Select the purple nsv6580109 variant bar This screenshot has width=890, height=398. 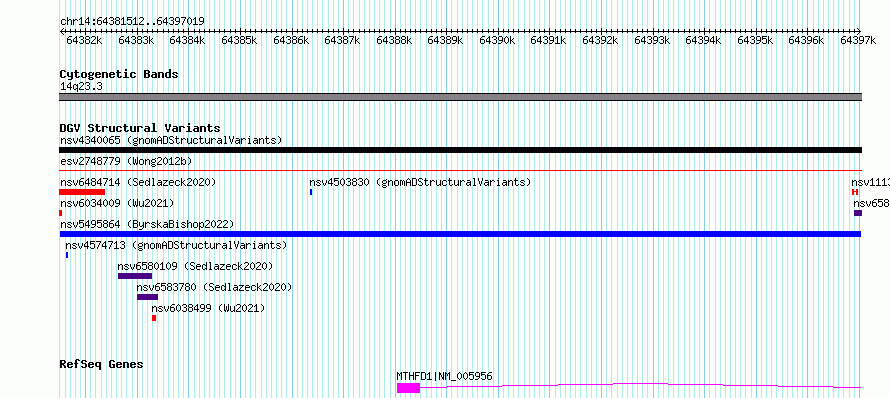(x=135, y=276)
